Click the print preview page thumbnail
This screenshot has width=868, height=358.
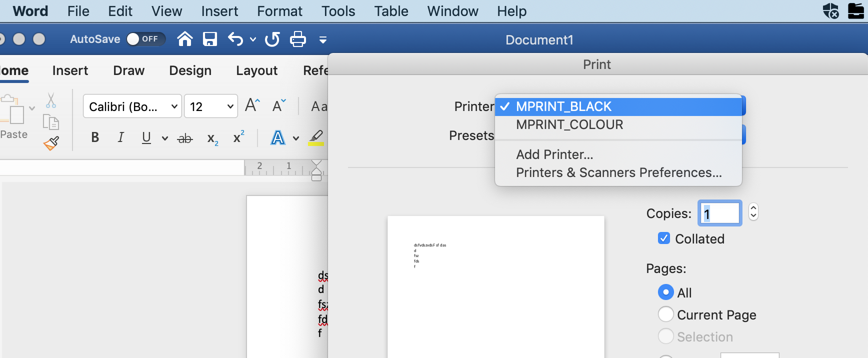pyautogui.click(x=496, y=287)
